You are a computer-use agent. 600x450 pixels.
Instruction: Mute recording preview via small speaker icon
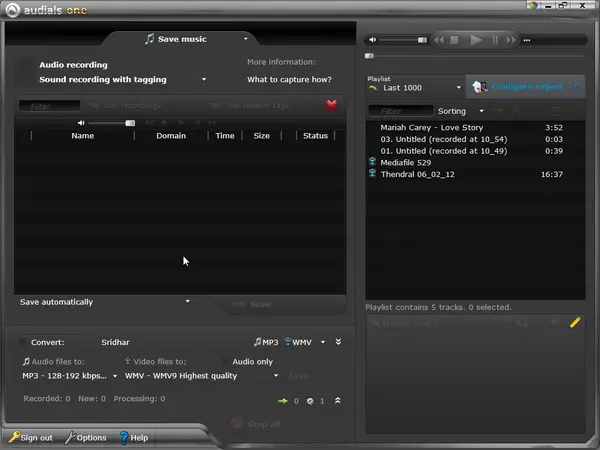81,123
